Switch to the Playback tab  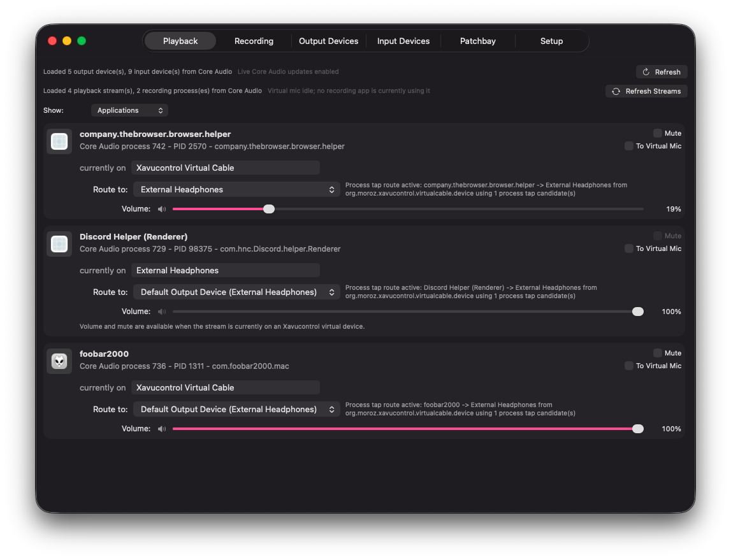pyautogui.click(x=180, y=41)
